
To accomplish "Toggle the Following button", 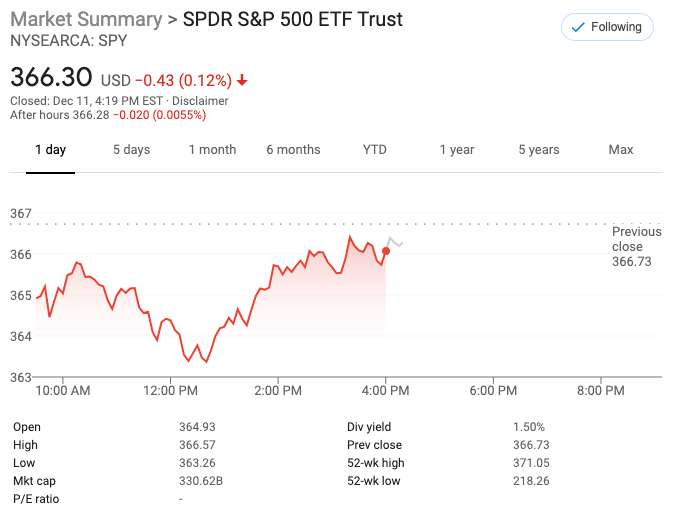I will point(607,27).
